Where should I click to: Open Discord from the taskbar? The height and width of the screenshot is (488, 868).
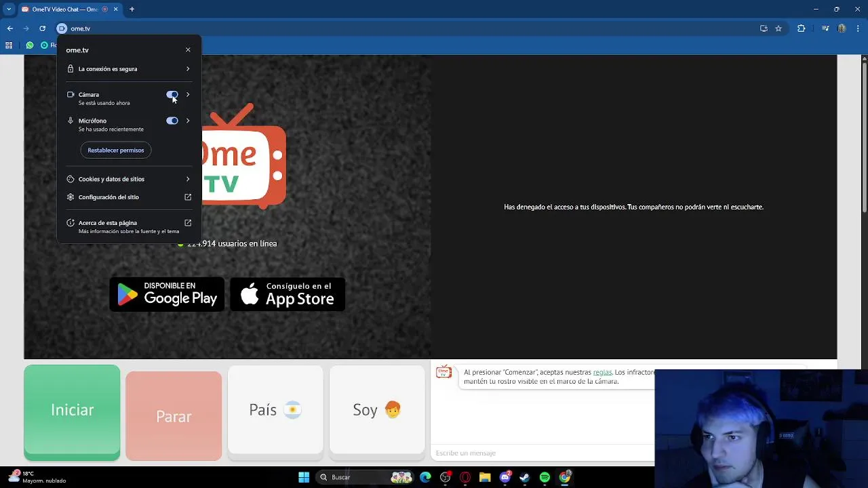point(505,477)
